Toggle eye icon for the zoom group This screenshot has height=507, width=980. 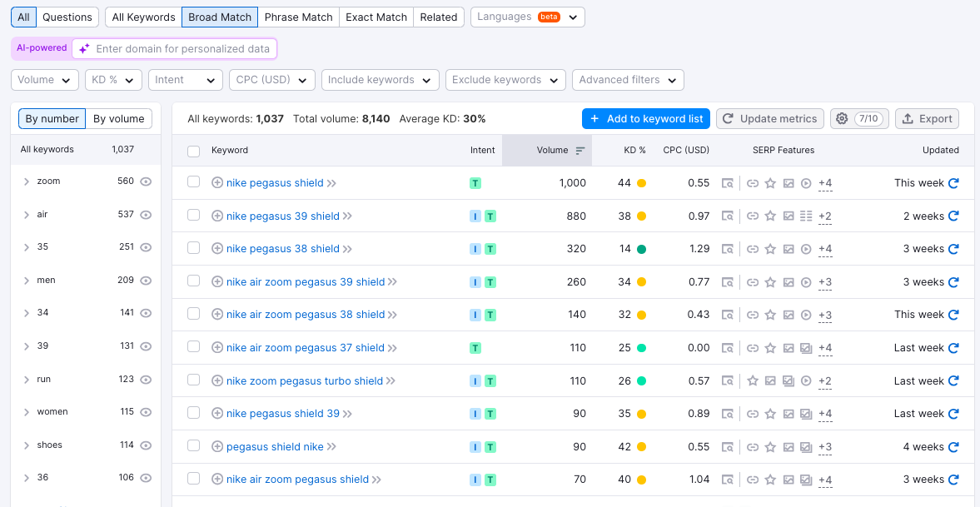pos(146,181)
